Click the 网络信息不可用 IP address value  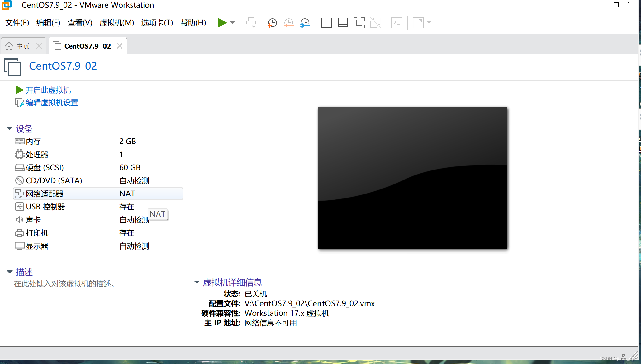pos(270,323)
